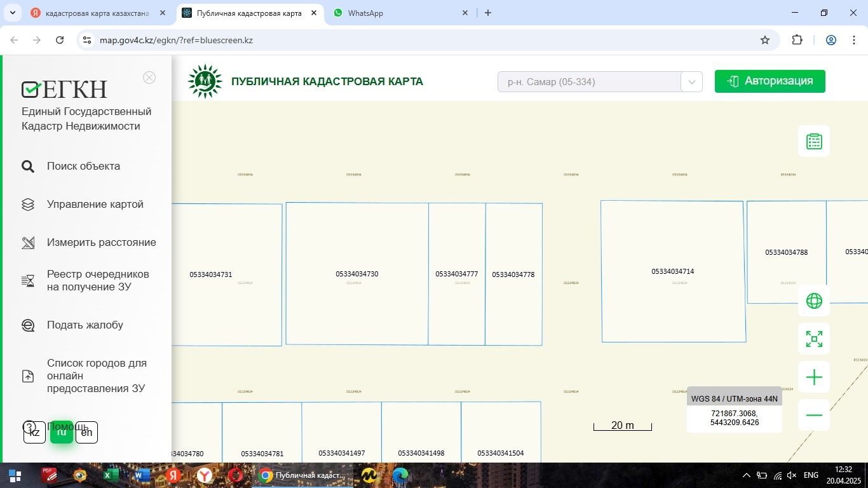
Task: Select the ru language button
Action: click(62, 432)
